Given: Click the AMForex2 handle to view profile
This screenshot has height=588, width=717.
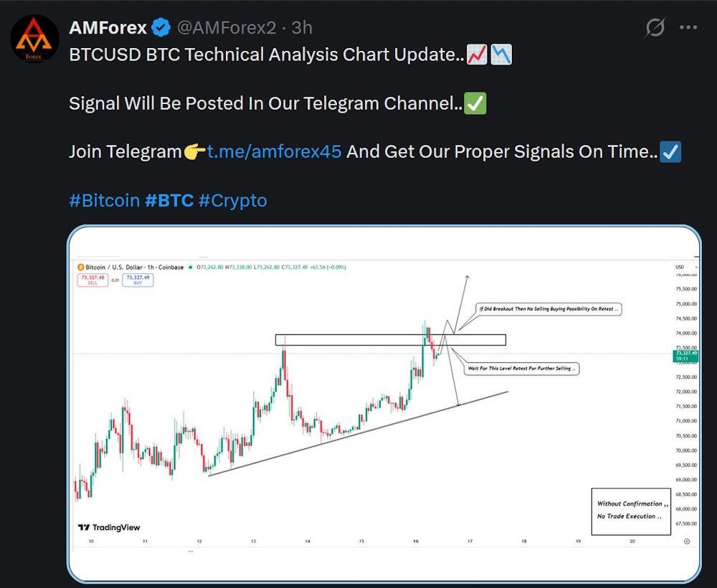Looking at the screenshot, I should (x=227, y=27).
